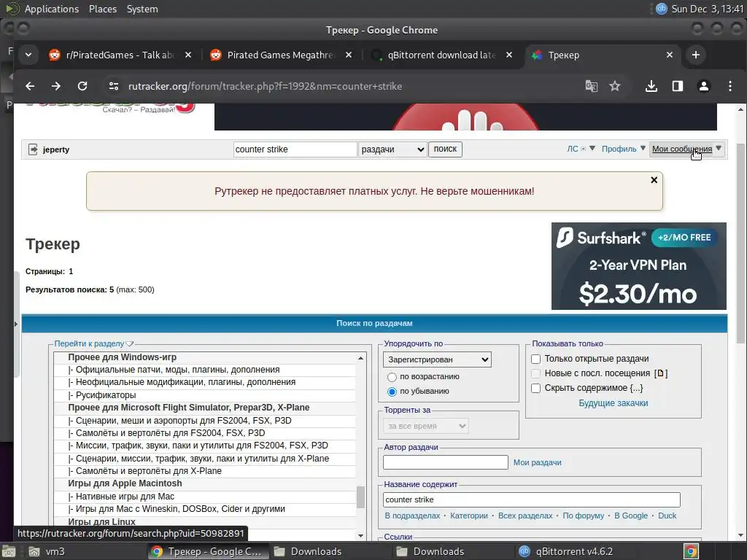Image resolution: width=747 pixels, height=560 pixels.
Task: Open the раздачи search type dropdown
Action: tap(392, 149)
